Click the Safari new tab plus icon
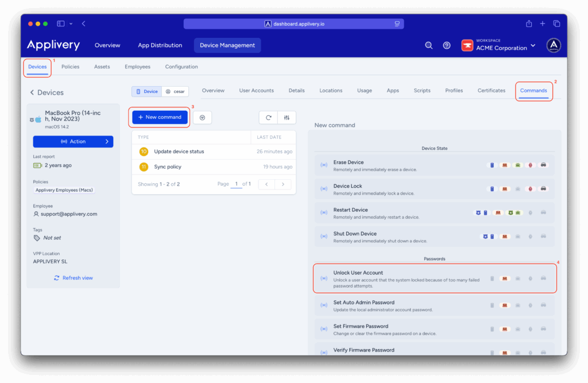 pos(543,24)
